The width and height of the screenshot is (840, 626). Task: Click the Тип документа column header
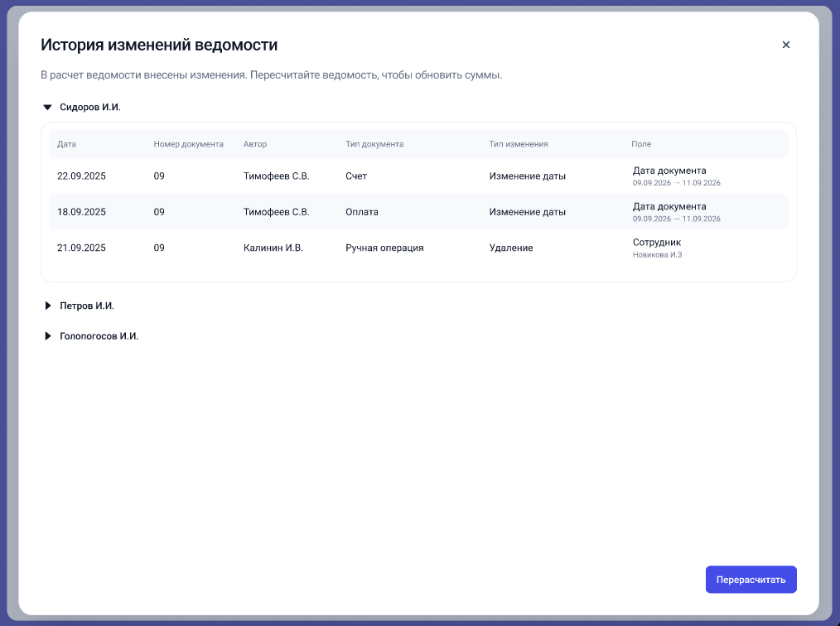[x=374, y=144]
